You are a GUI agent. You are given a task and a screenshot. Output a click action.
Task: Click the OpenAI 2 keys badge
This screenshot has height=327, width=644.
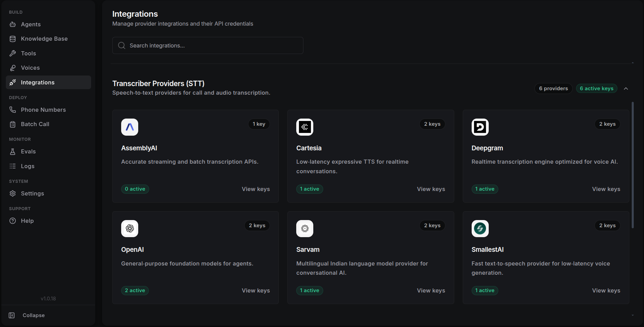tap(257, 226)
